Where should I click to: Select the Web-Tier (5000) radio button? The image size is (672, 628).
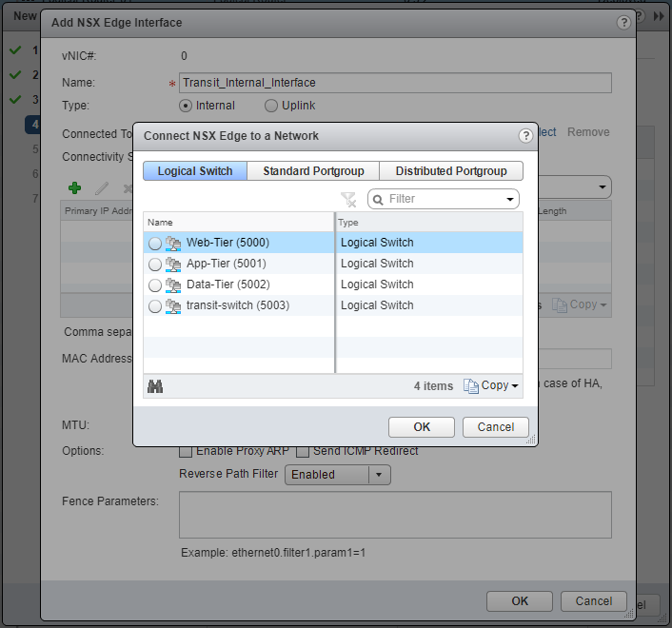coord(155,244)
